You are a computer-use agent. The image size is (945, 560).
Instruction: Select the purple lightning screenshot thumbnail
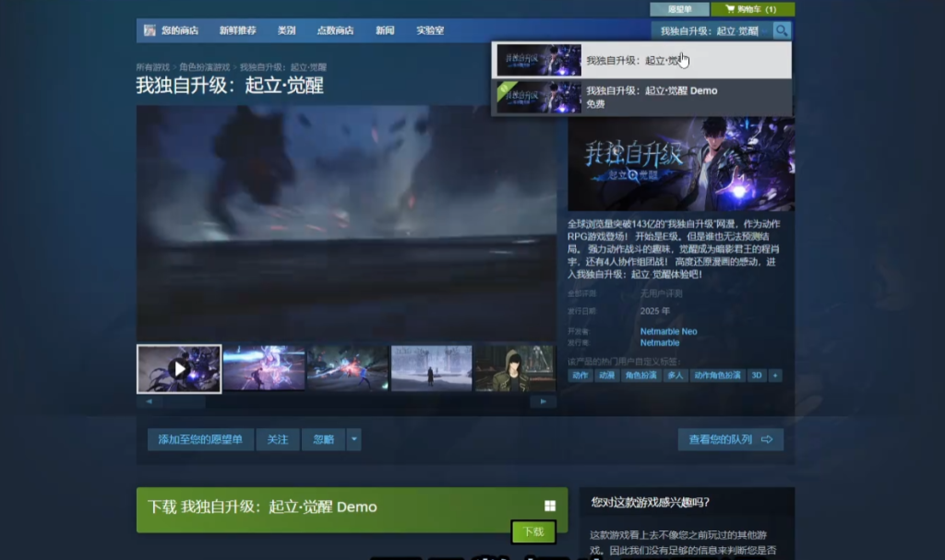coord(264,368)
